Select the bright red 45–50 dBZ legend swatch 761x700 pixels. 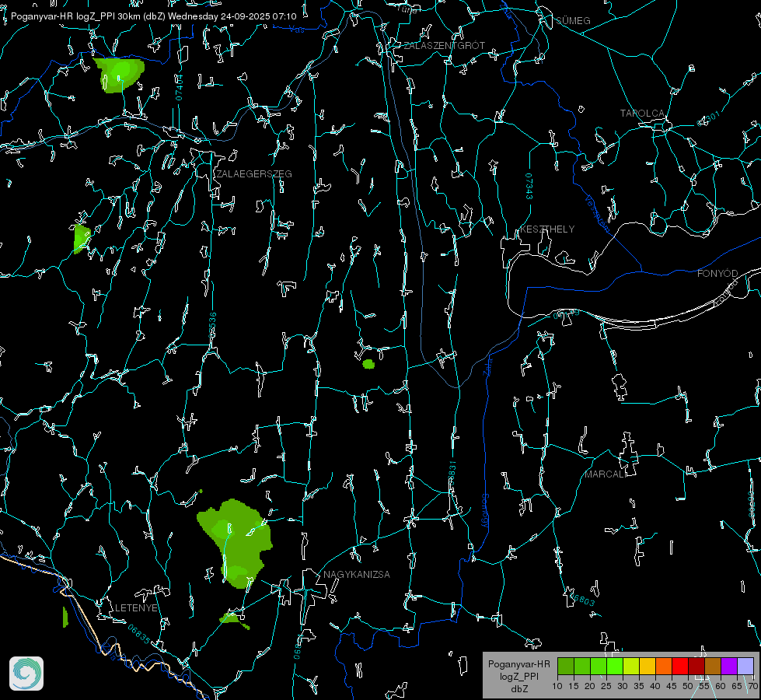[680, 666]
